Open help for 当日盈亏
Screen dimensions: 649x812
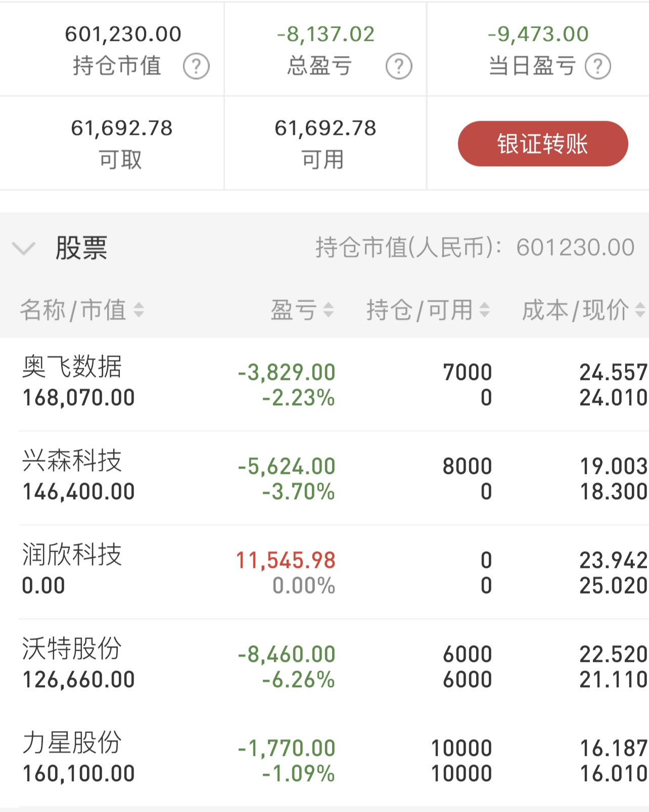click(598, 66)
